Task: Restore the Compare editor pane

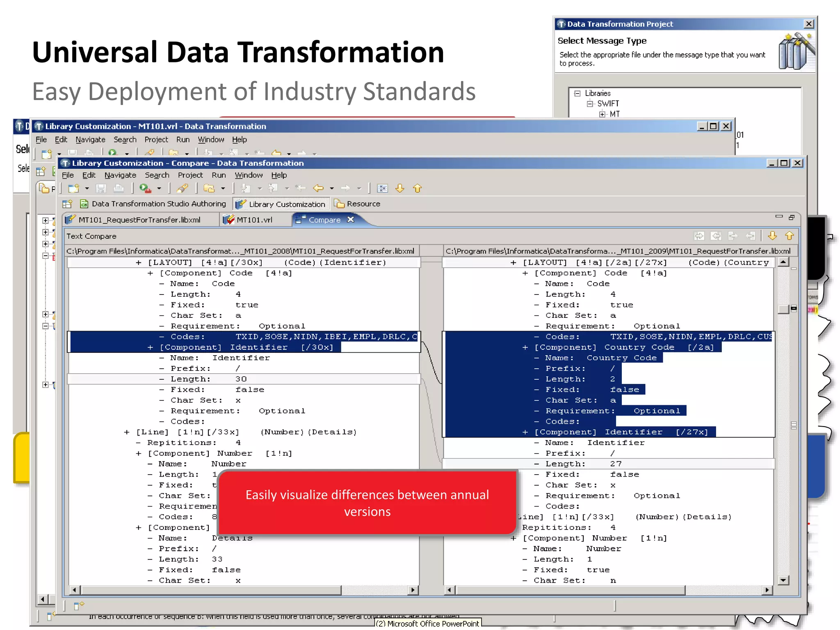Action: pyautogui.click(x=792, y=217)
